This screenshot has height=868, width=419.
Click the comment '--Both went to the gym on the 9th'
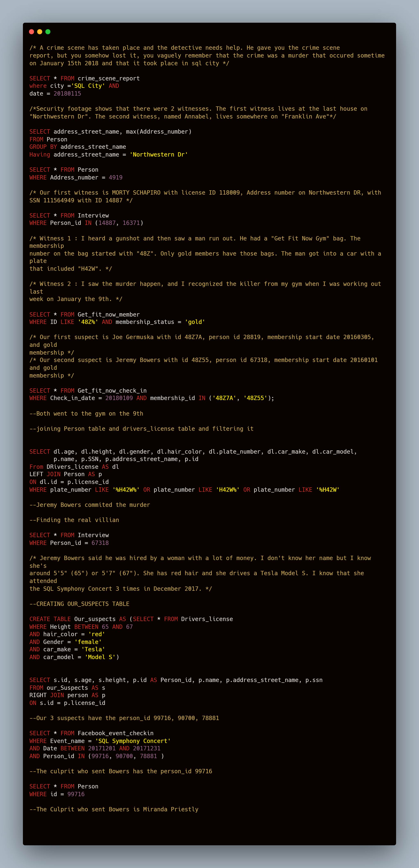86,414
